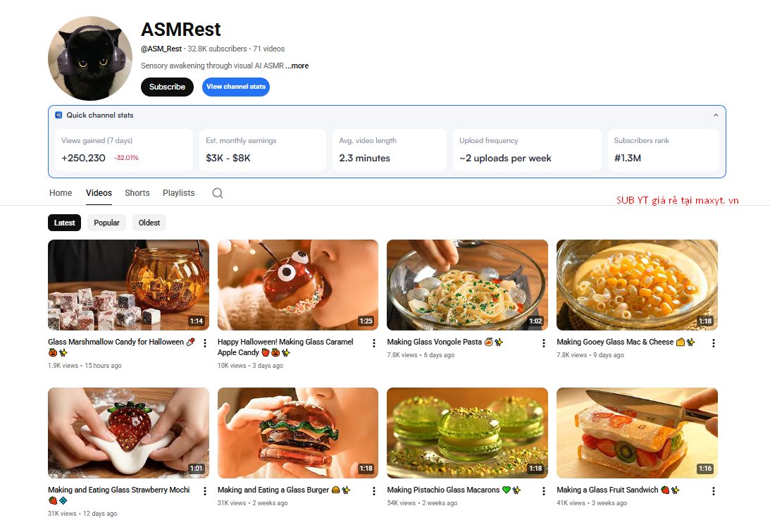This screenshot has height=532, width=770.
Task: Sort videos by Oldest
Action: [x=149, y=223]
